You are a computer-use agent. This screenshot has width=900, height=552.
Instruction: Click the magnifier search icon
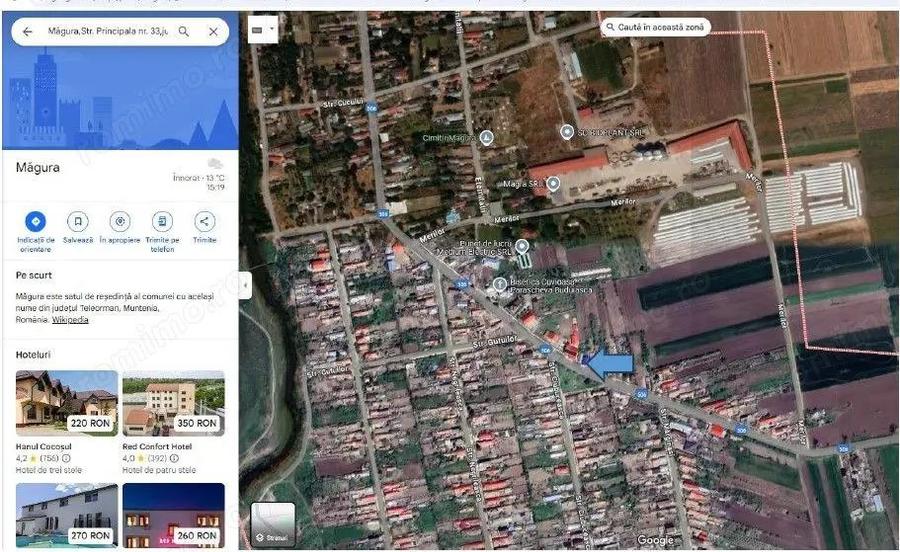click(x=184, y=32)
